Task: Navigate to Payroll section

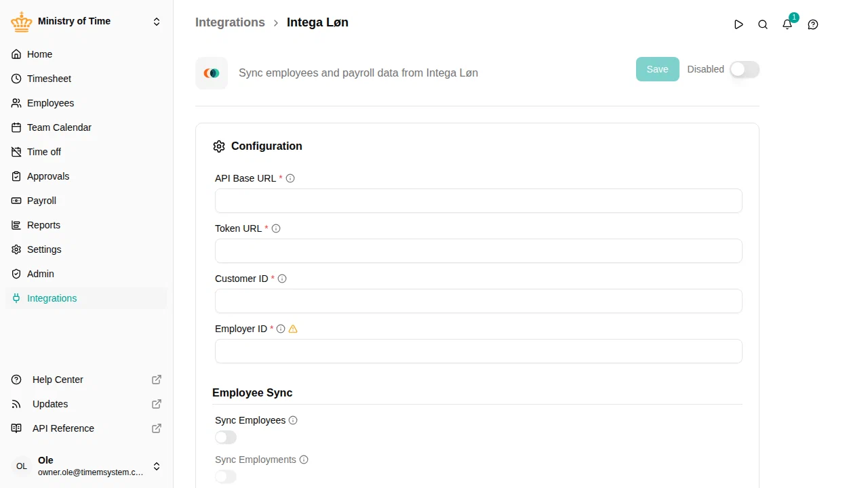Action: tap(86, 201)
